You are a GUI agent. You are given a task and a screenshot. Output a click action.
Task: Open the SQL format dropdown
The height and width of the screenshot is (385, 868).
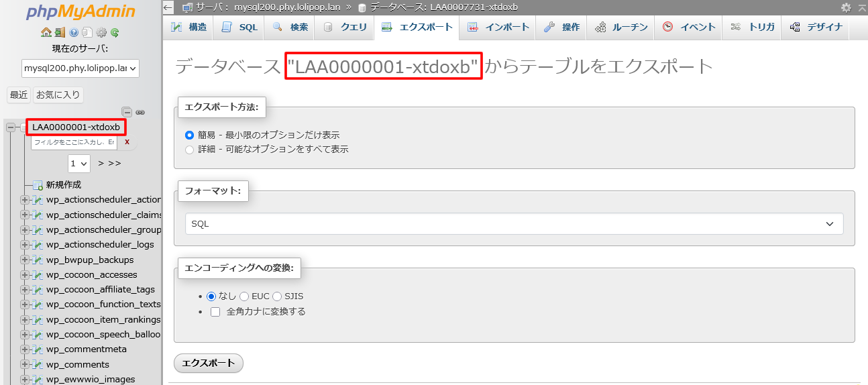(x=514, y=224)
